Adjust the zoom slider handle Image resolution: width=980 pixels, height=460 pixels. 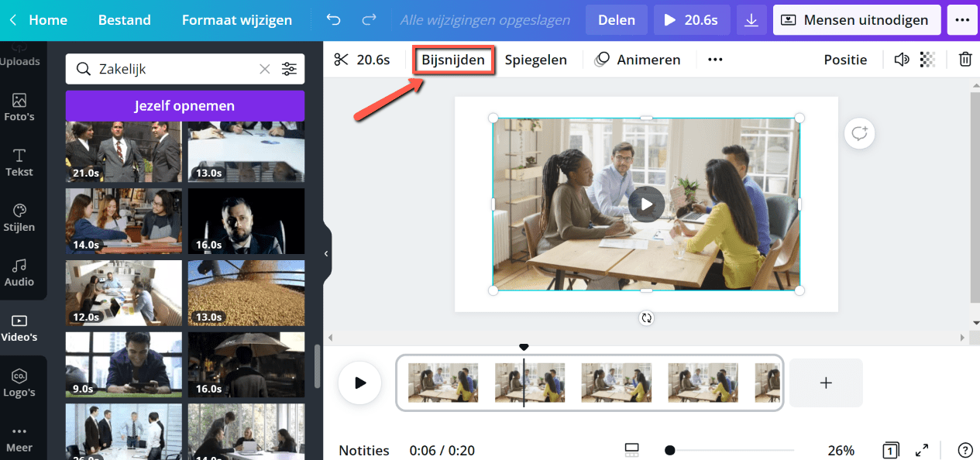[x=669, y=450]
